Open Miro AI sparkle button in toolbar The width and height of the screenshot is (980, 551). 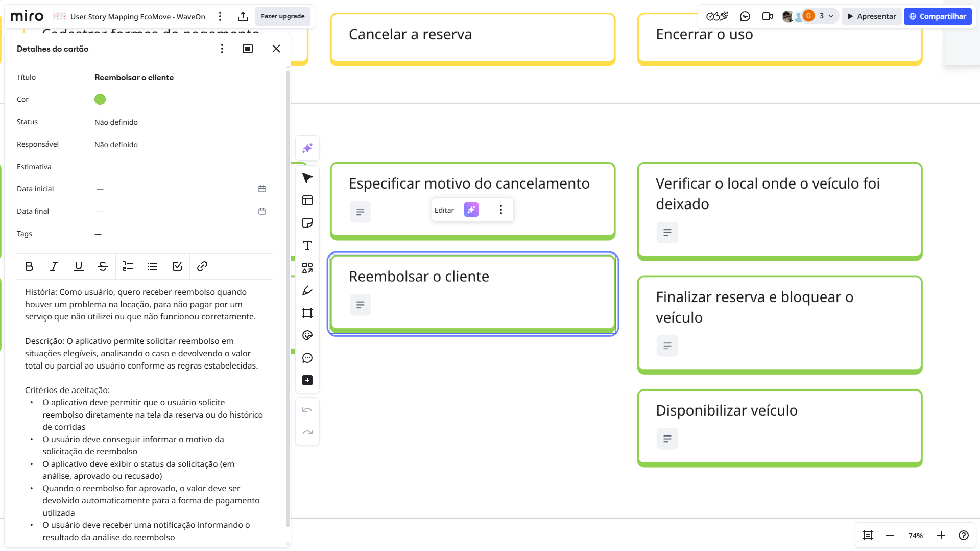(307, 148)
